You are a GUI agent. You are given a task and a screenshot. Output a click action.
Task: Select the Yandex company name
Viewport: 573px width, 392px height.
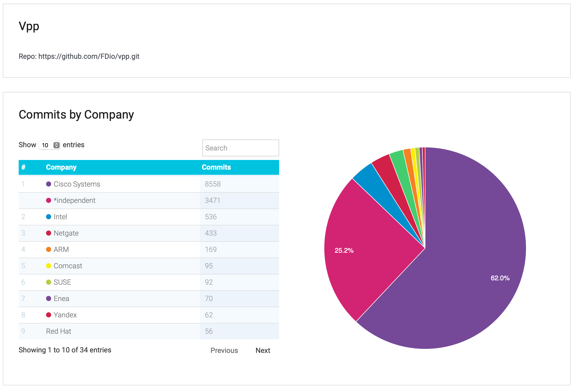point(65,315)
